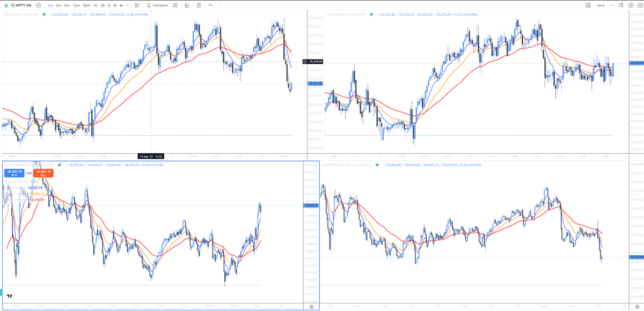The image size is (644, 311).
Task: Add symbol to compare with plus icon
Action: [38, 5]
